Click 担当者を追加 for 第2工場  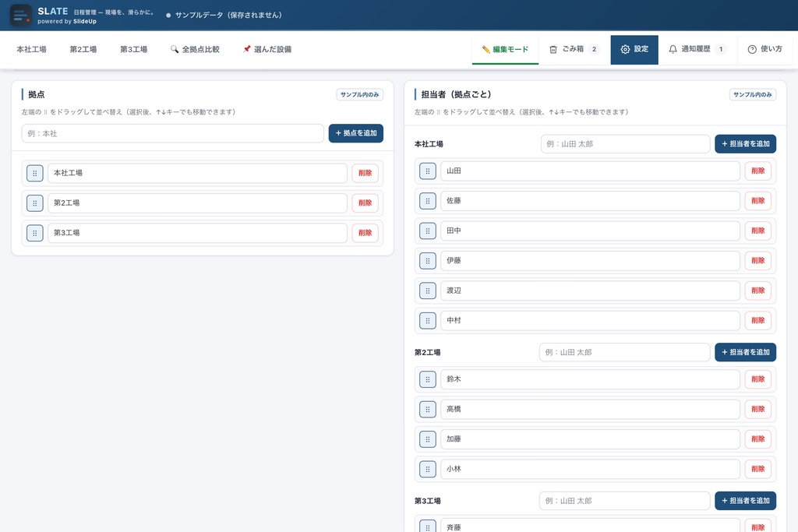point(745,352)
